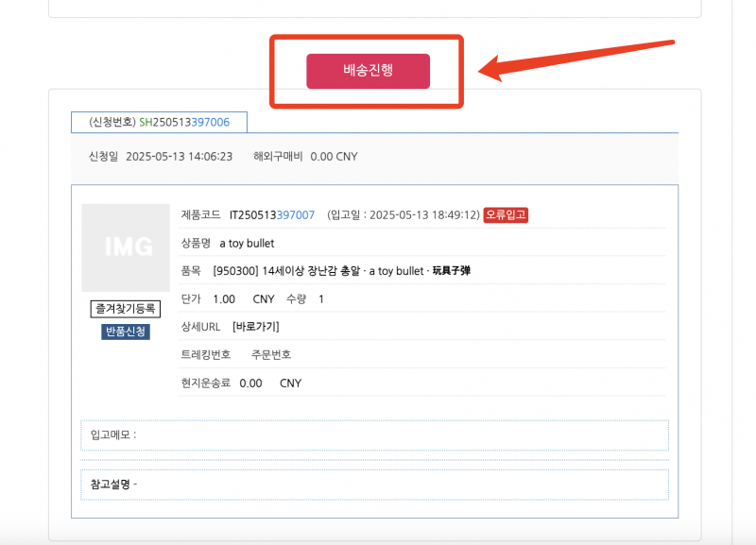Click the 참고설명 note box

tap(374, 485)
